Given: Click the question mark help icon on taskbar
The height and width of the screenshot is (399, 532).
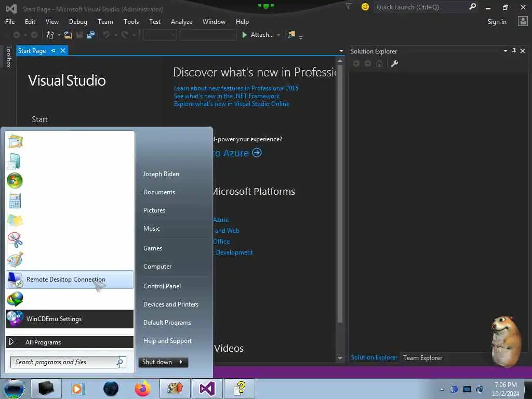Looking at the screenshot, I should [240, 389].
